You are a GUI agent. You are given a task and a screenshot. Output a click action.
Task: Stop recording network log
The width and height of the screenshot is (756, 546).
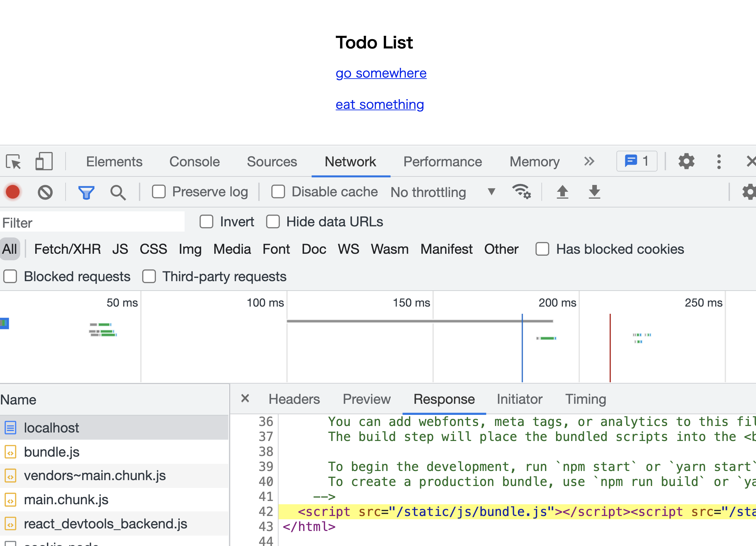coord(13,192)
